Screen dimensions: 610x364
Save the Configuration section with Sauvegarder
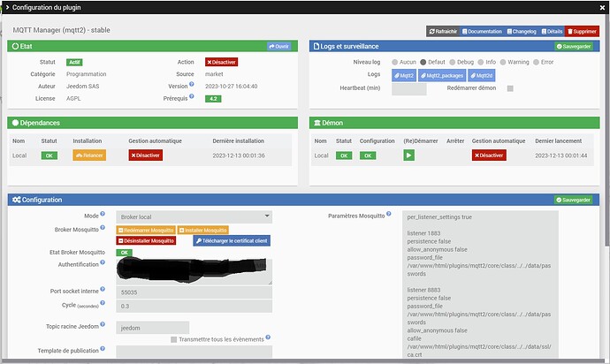pyautogui.click(x=574, y=200)
